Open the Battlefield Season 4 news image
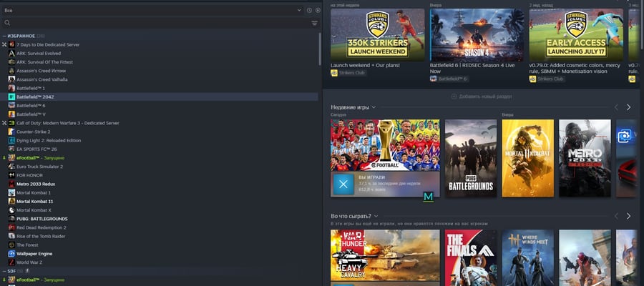Screen dimensions: 644x286 (x=477, y=35)
